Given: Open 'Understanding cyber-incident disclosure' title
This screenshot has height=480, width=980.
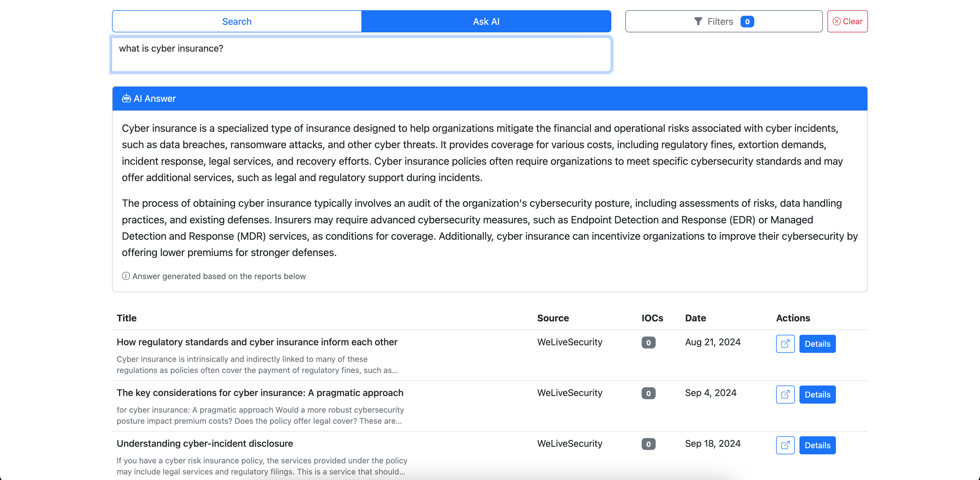Looking at the screenshot, I should (205, 444).
